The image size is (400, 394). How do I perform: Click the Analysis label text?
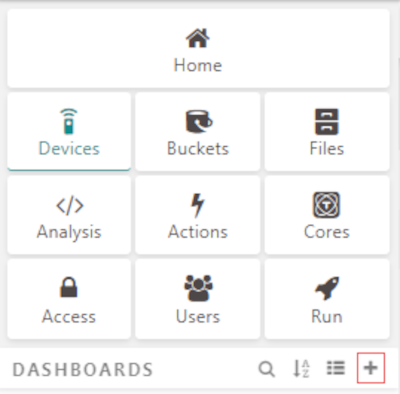point(69,232)
